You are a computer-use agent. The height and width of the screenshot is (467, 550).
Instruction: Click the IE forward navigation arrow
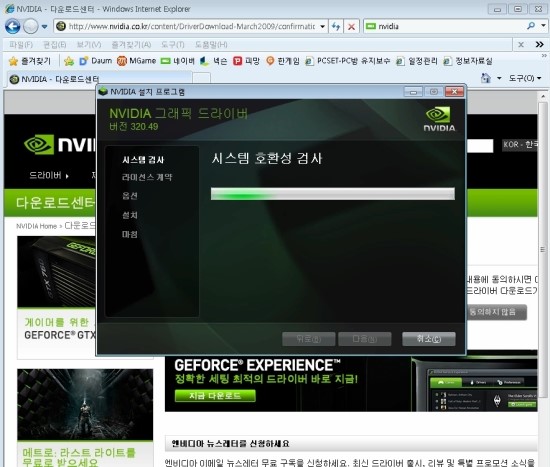coord(31,26)
